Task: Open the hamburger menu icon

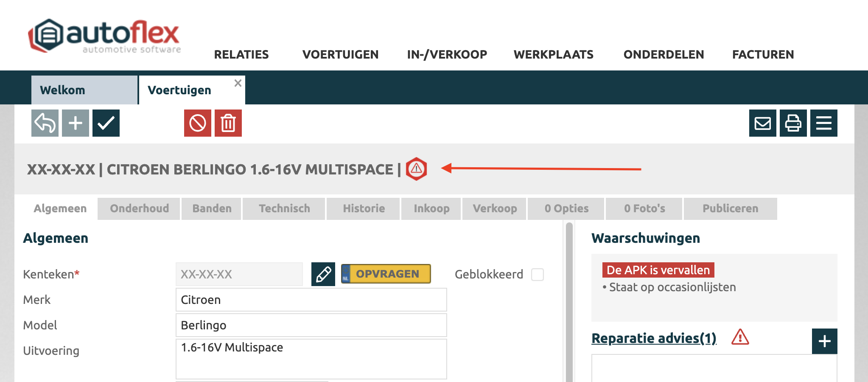Action: [824, 123]
